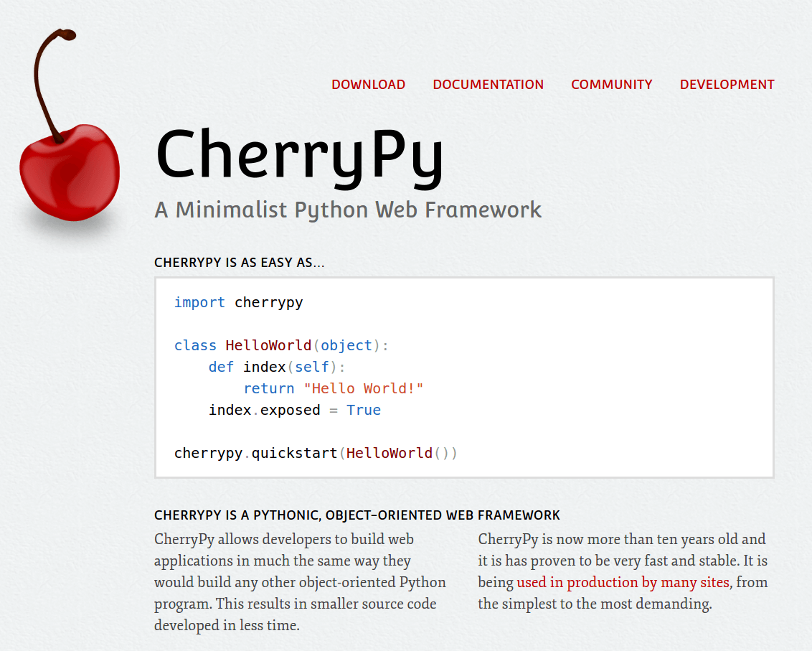Click the large CherryPy title heading

point(299,154)
